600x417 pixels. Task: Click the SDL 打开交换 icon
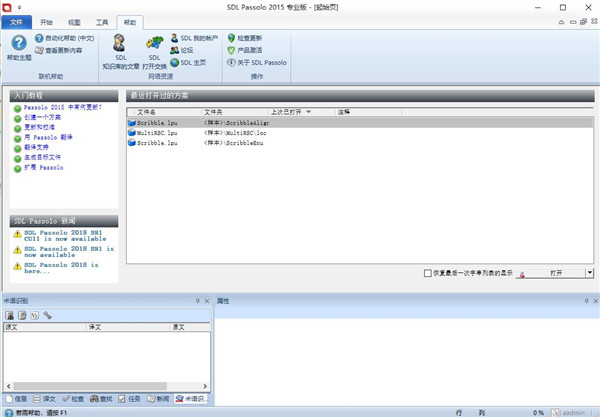tap(155, 53)
